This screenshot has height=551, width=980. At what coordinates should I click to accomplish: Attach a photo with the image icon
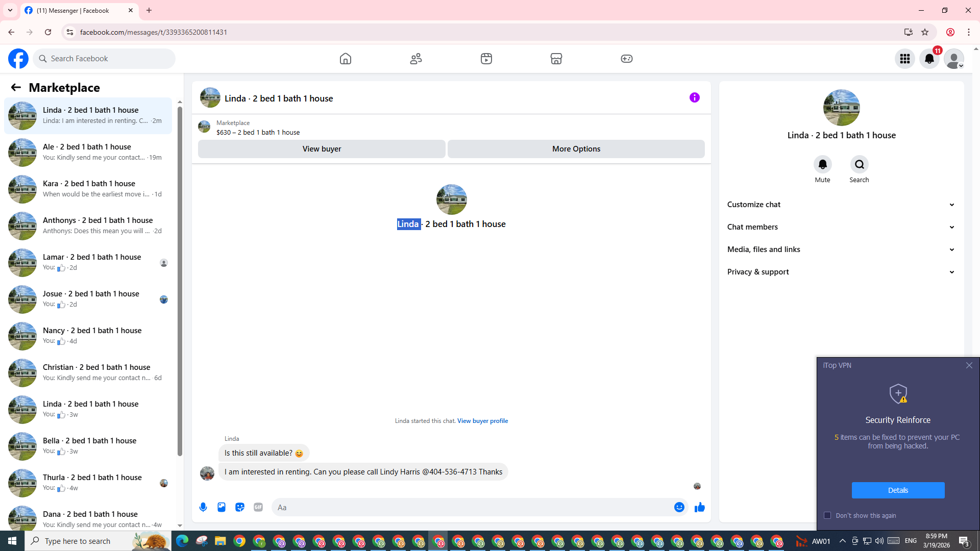pos(222,507)
